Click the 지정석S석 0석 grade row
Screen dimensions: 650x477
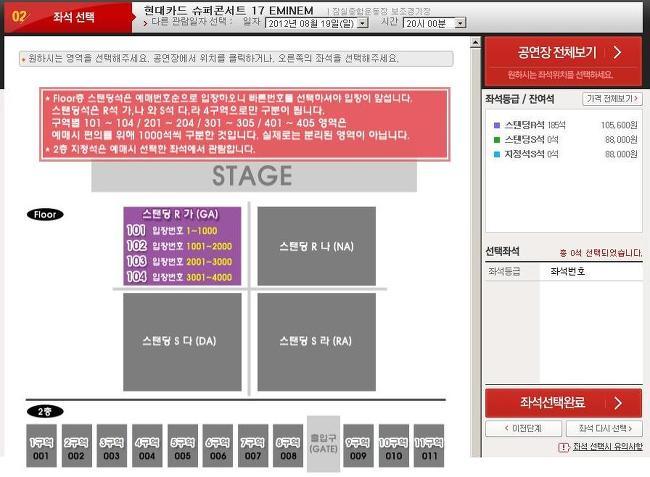[x=565, y=154]
